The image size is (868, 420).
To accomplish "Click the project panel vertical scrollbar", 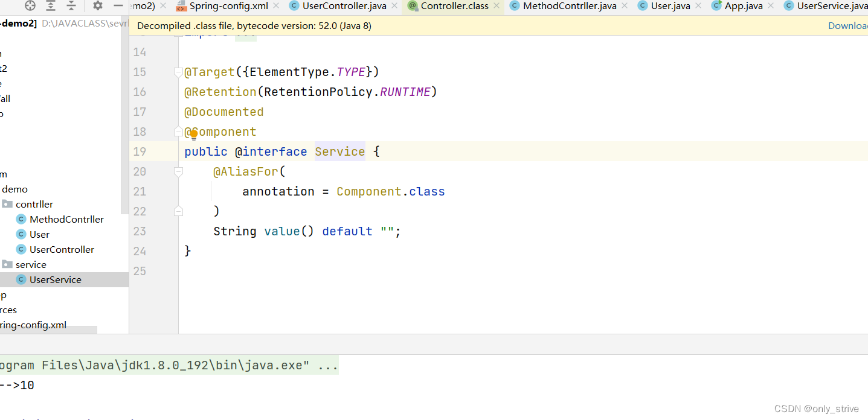I will 125,113.
